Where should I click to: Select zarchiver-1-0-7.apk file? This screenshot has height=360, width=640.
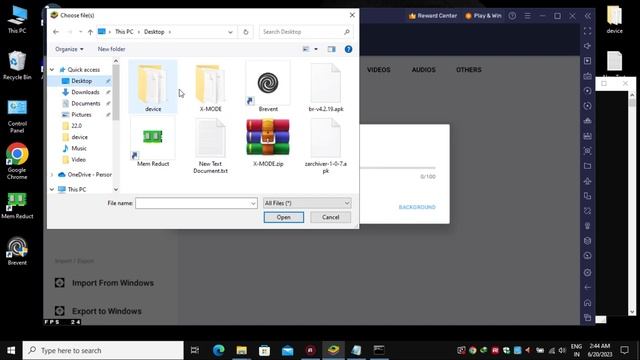point(326,145)
